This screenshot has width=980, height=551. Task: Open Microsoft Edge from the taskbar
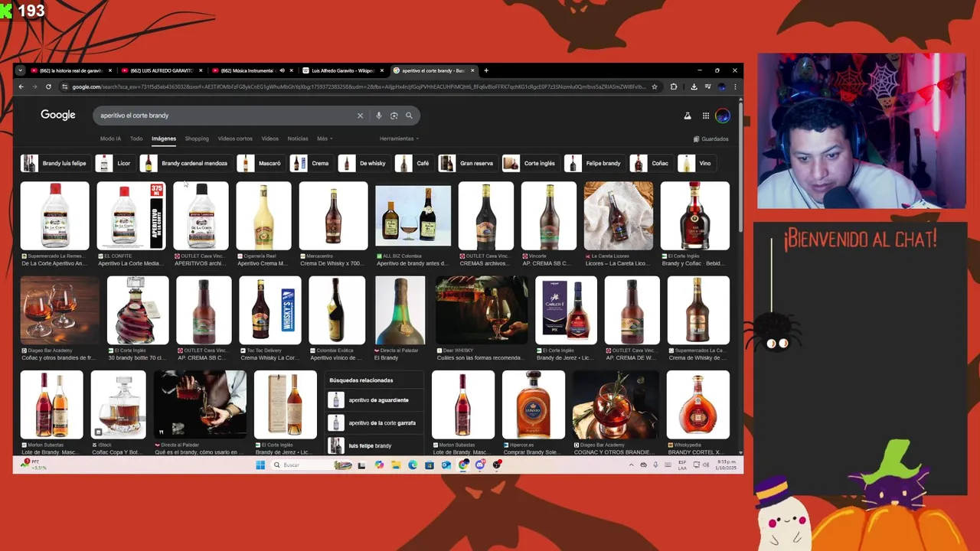coord(413,465)
